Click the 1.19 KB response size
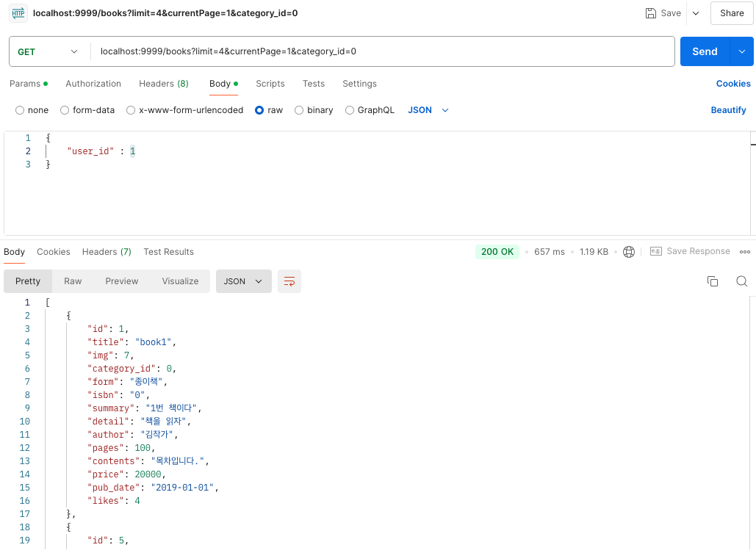Image resolution: width=756 pixels, height=553 pixels. click(x=594, y=252)
